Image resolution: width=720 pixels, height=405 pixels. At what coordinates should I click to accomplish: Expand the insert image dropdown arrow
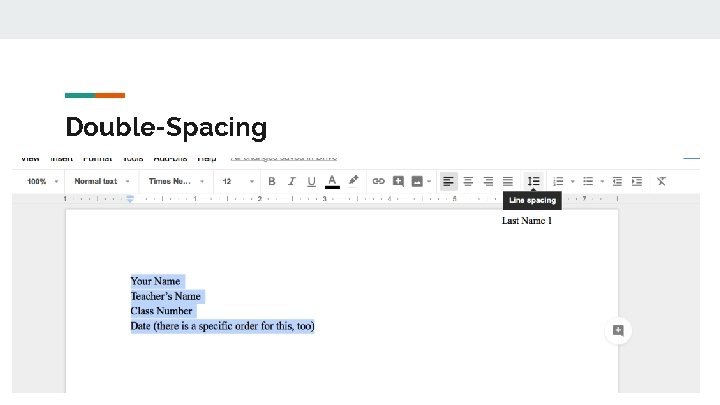[x=429, y=181]
